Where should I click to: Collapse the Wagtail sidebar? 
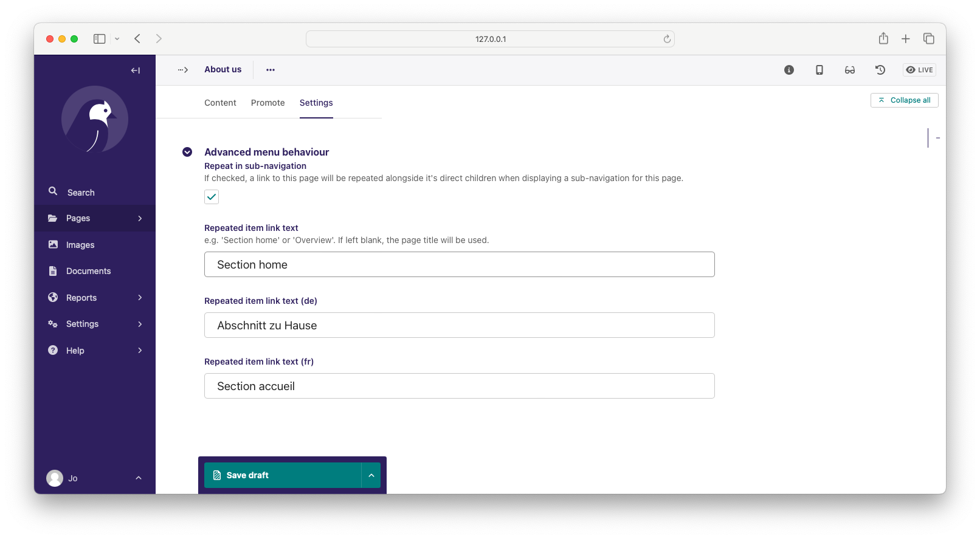(136, 70)
